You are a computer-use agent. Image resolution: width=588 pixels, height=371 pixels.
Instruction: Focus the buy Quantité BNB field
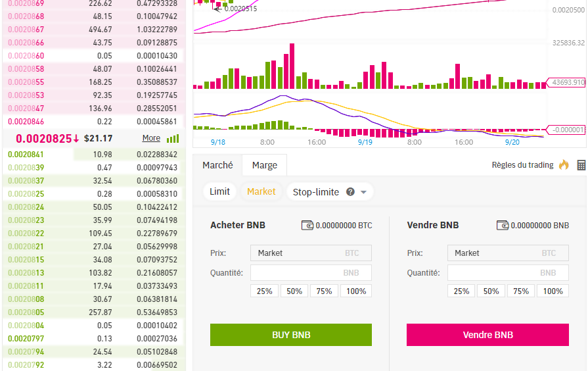coord(311,272)
